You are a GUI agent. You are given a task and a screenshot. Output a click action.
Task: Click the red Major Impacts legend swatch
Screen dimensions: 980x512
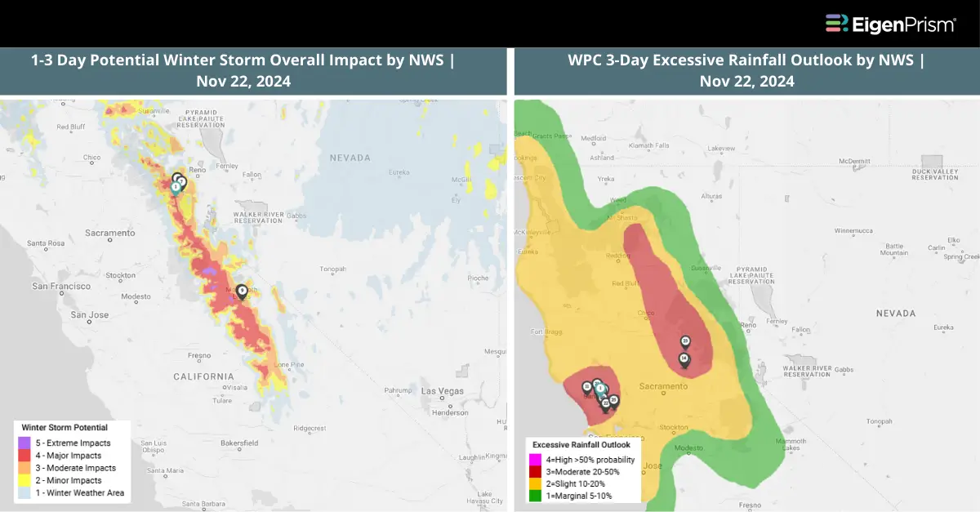pyautogui.click(x=25, y=456)
